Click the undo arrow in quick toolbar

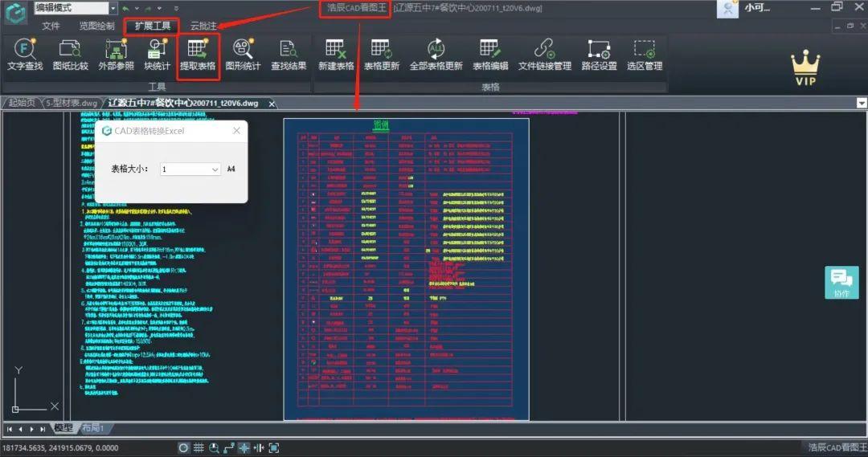click(x=126, y=8)
